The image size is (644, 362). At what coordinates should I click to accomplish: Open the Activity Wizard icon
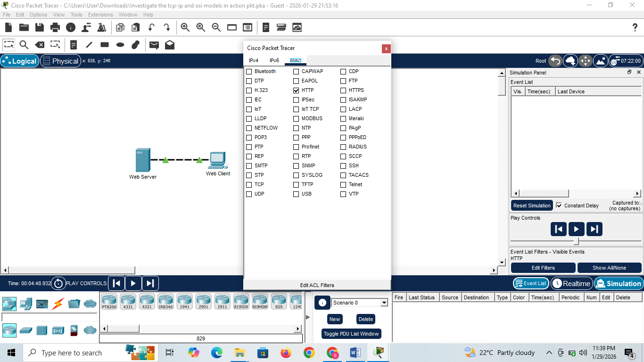(101, 27)
